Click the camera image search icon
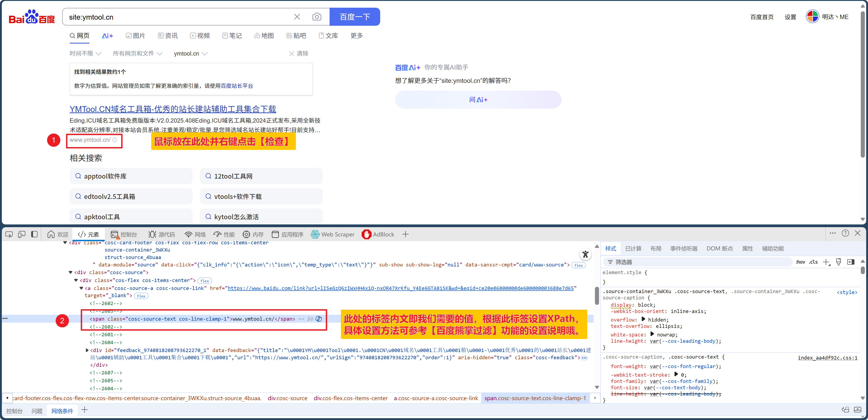The height and width of the screenshot is (420, 868). (317, 17)
